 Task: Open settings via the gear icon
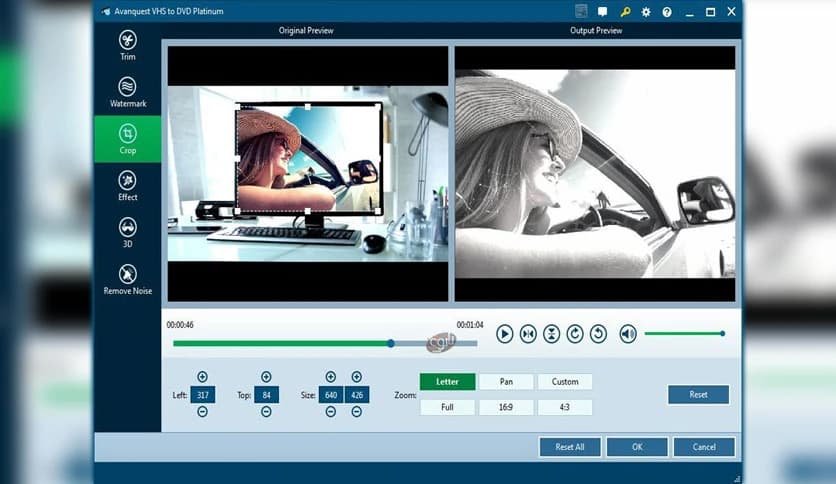(646, 12)
